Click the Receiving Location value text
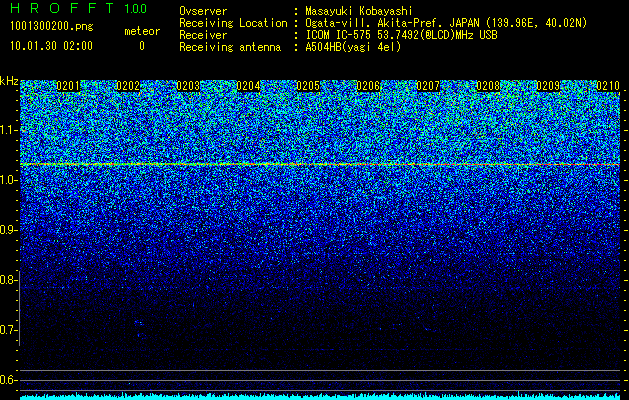The width and height of the screenshot is (629, 400). (x=446, y=23)
